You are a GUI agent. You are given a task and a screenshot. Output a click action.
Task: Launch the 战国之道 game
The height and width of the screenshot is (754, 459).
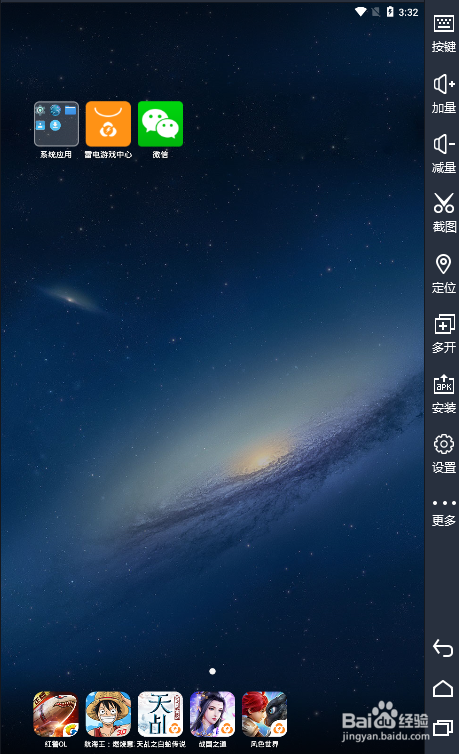click(x=212, y=714)
